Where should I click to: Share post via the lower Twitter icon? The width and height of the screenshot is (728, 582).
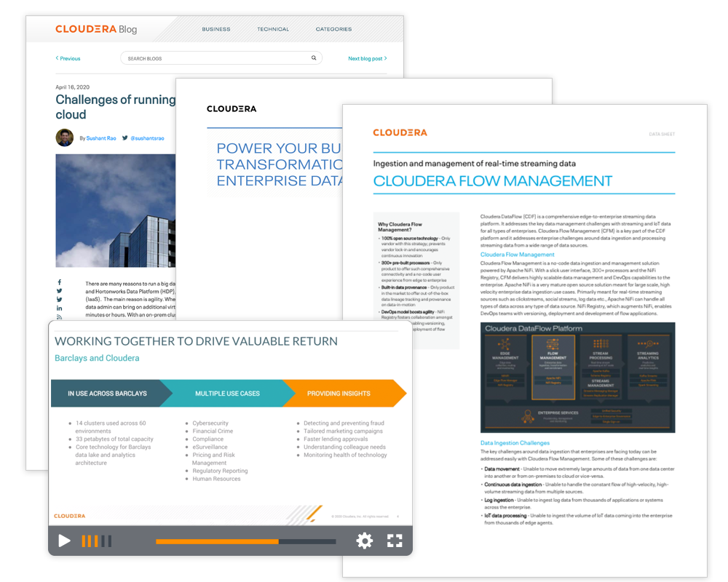pos(60,299)
